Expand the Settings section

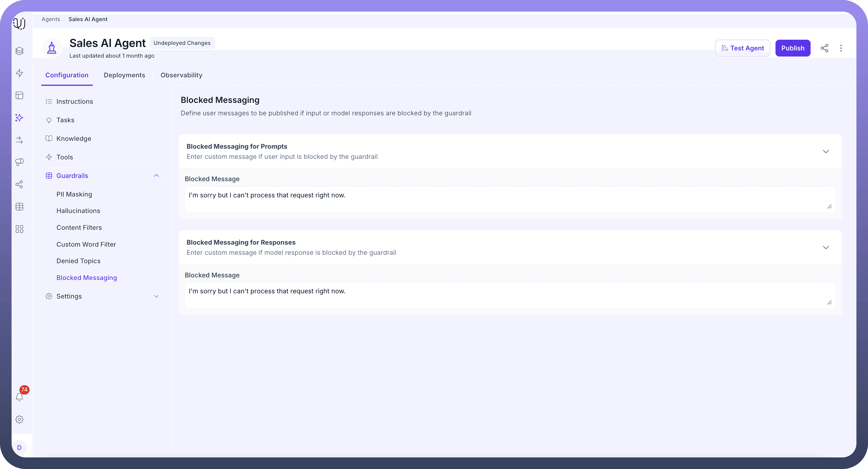coord(156,296)
